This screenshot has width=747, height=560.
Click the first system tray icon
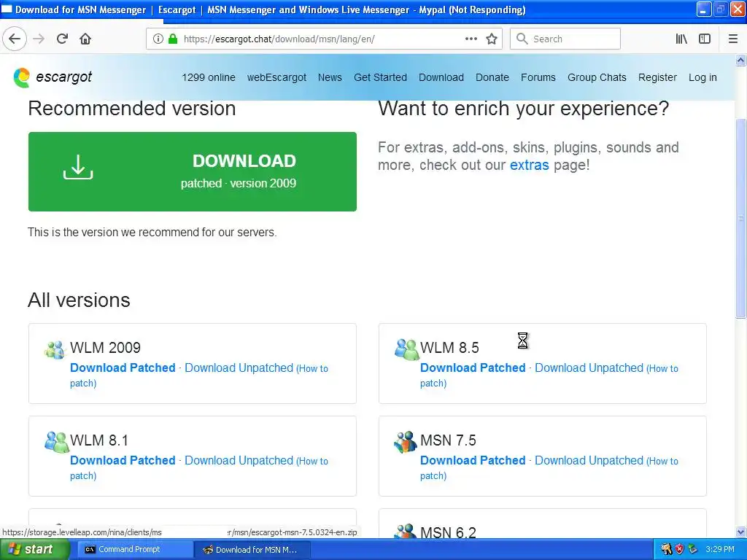pos(666,549)
